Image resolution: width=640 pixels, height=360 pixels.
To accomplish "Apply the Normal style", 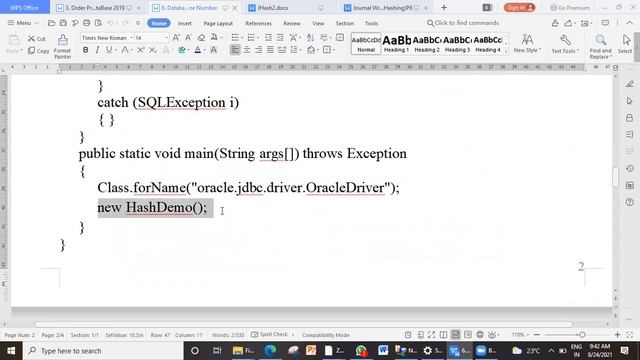I will tap(366, 44).
